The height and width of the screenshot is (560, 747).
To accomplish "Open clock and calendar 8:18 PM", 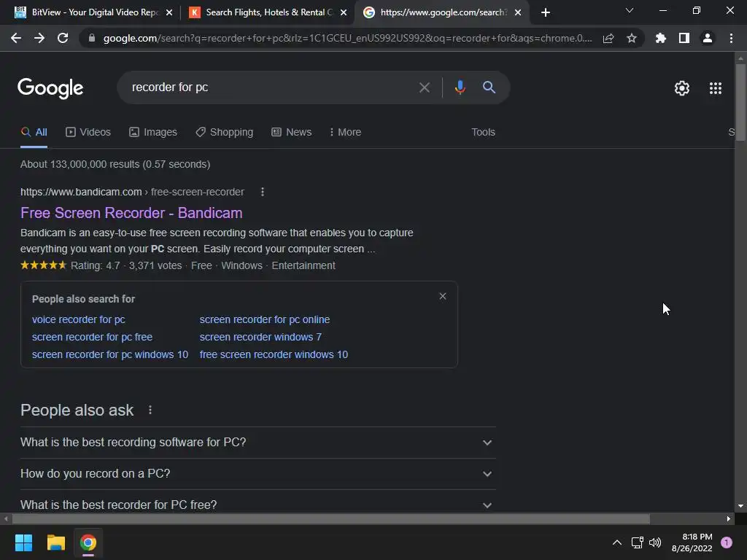I will [x=692, y=542].
